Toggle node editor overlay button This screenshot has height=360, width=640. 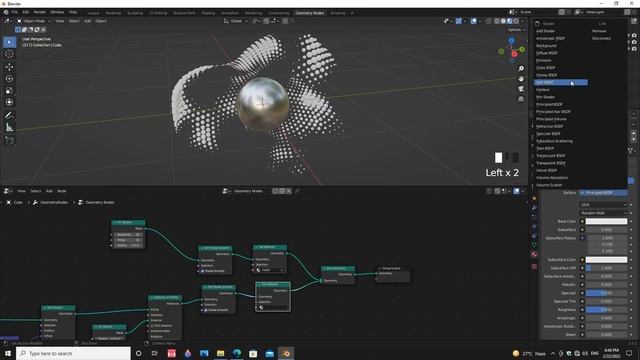(x=516, y=191)
